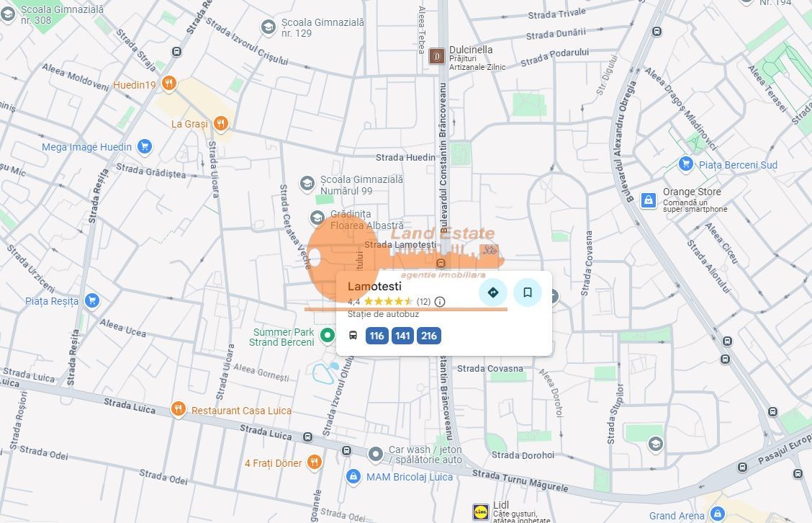Click the MAM Bricolaj Luica label
The height and width of the screenshot is (523, 812).
pos(410,477)
